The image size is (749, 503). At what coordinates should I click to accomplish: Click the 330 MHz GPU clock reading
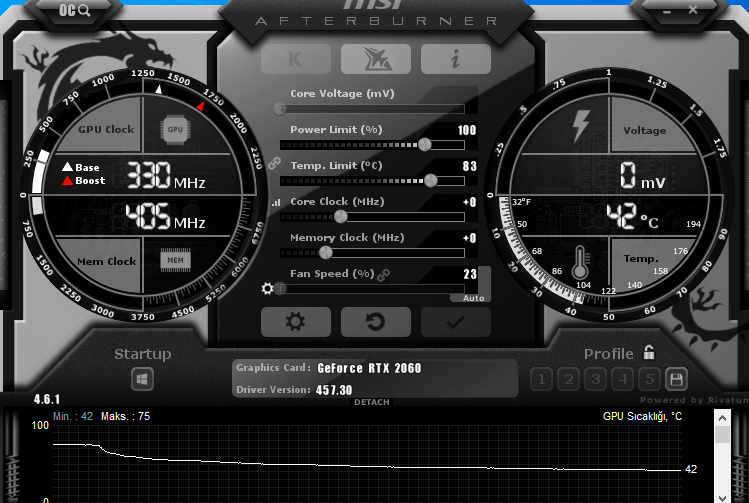[166, 175]
